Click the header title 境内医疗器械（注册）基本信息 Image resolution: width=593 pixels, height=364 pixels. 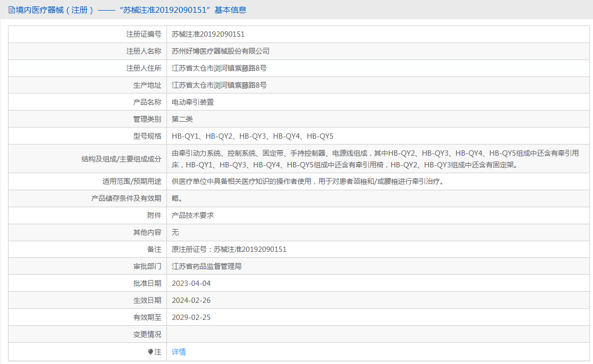pos(131,10)
